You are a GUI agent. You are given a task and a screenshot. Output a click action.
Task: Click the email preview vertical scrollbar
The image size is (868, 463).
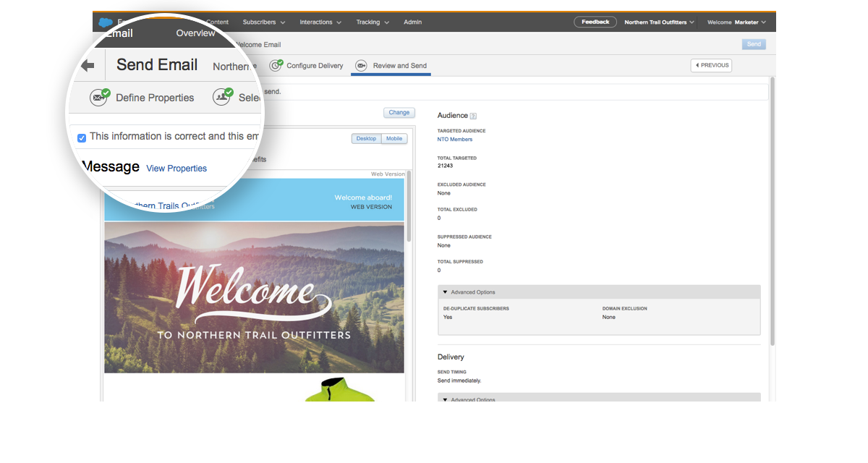coord(409,210)
